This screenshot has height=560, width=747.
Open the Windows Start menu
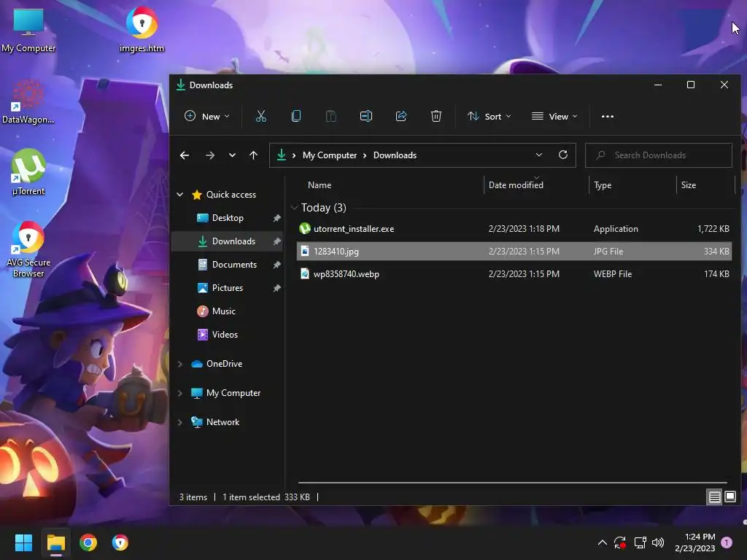[23, 542]
